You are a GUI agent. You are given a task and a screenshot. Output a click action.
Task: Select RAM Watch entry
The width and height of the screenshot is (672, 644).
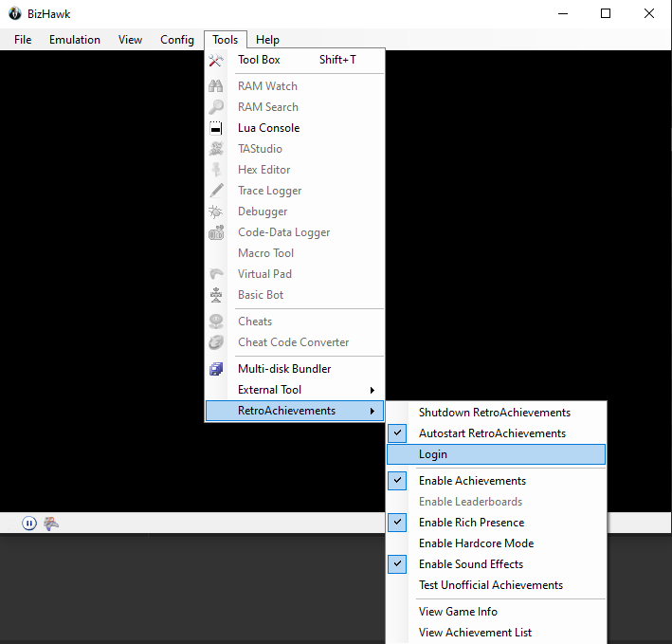(295, 86)
